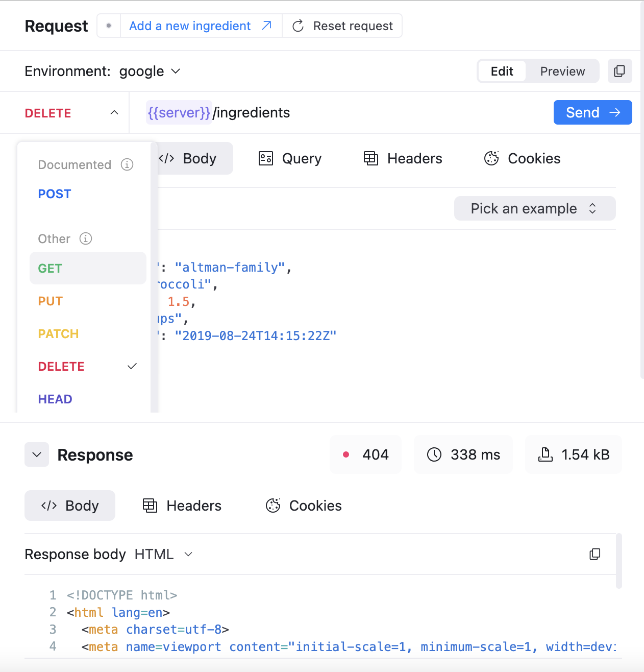Select the GET method from the list

pos(50,268)
